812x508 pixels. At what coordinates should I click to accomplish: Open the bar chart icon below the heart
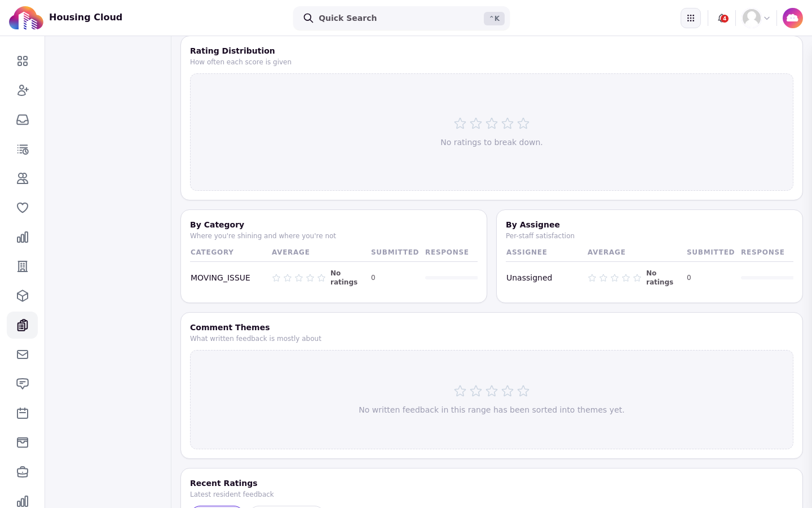[23, 237]
